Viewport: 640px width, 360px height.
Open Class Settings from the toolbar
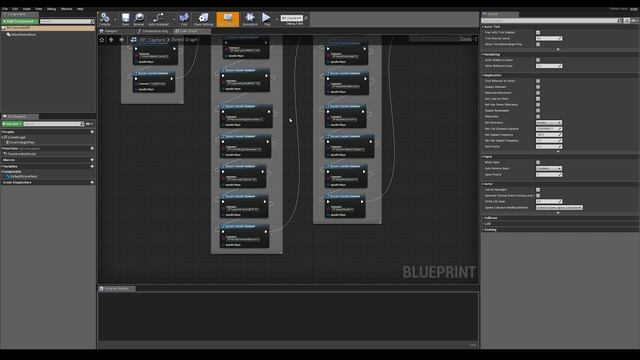[x=203, y=18]
